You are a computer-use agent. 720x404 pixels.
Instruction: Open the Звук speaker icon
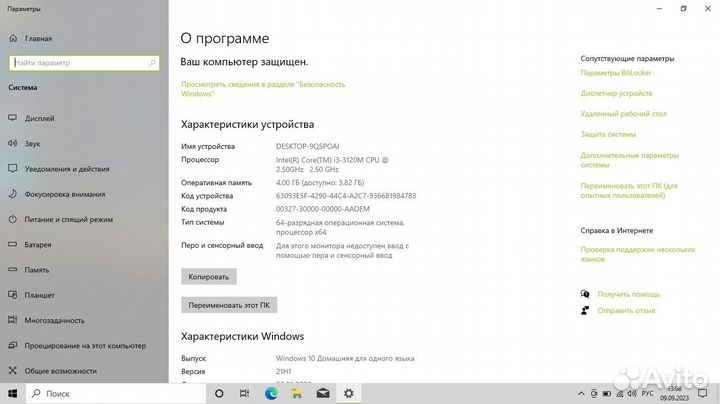(13, 143)
